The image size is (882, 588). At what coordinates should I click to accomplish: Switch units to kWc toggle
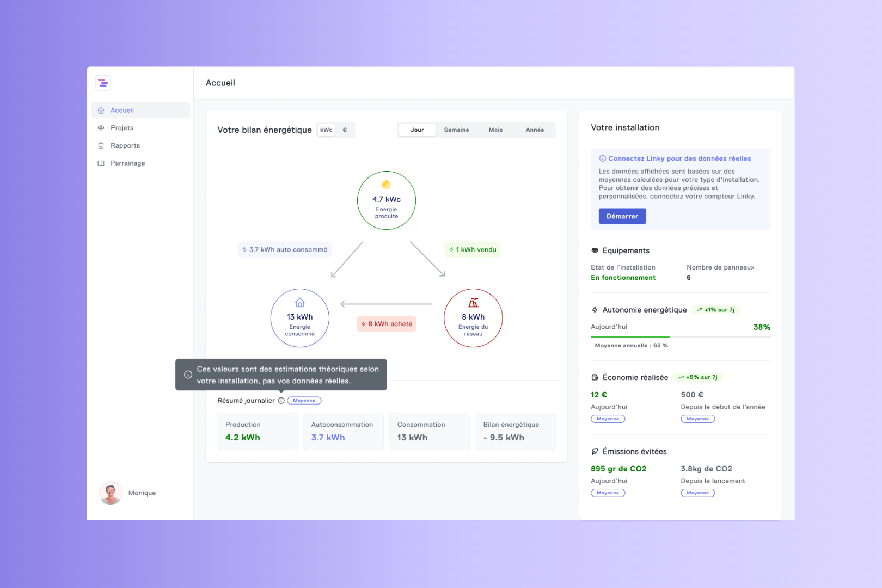pyautogui.click(x=326, y=130)
